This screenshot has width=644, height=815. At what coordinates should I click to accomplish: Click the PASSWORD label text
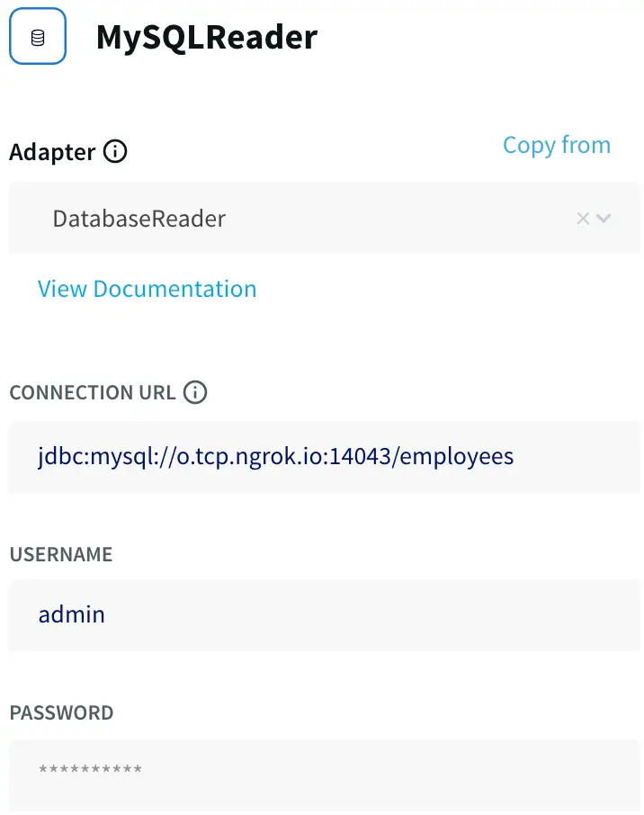pos(61,713)
